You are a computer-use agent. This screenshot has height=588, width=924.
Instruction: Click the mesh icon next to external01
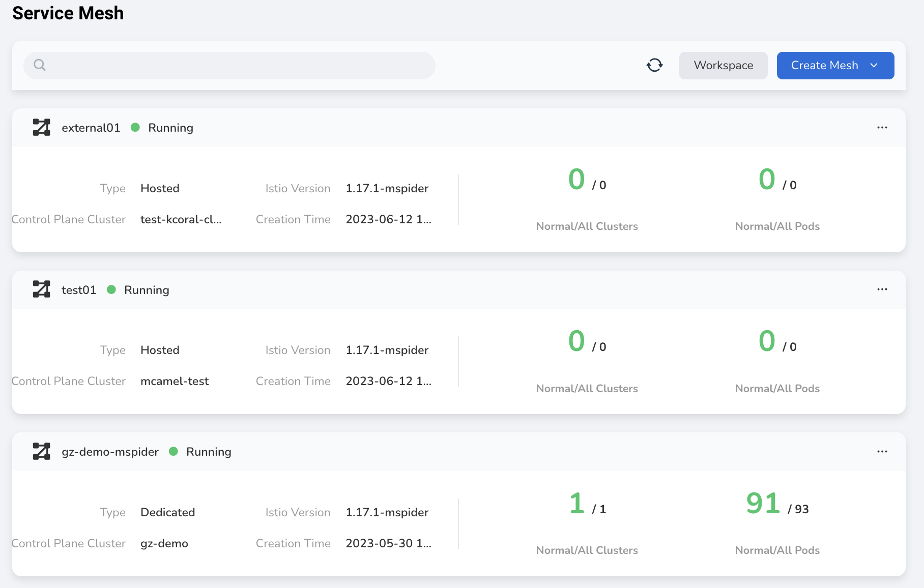42,127
